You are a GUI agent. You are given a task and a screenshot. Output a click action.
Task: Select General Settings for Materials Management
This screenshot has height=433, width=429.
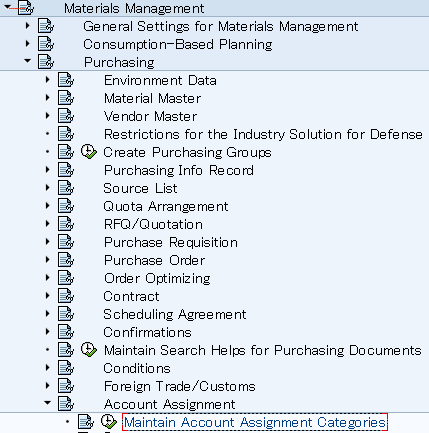[221, 26]
